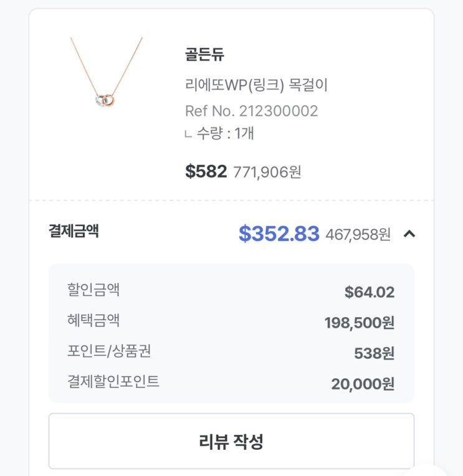Collapse the 결제금액 details chevron
Viewport: 463px width, 476px height.
tap(409, 234)
